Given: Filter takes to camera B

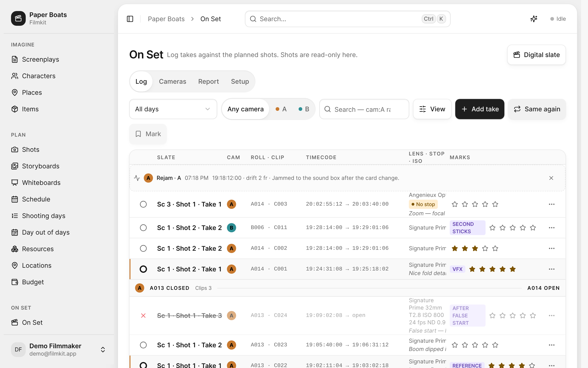Looking at the screenshot, I should click(x=304, y=109).
